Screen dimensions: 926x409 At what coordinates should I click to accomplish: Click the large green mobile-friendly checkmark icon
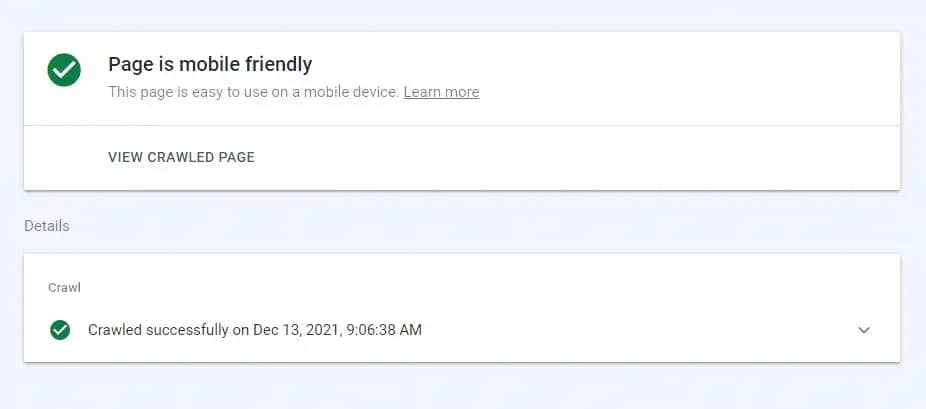(64, 70)
